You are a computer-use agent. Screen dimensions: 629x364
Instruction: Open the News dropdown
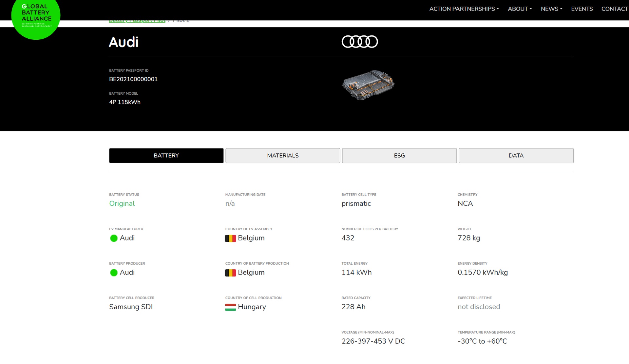click(551, 9)
